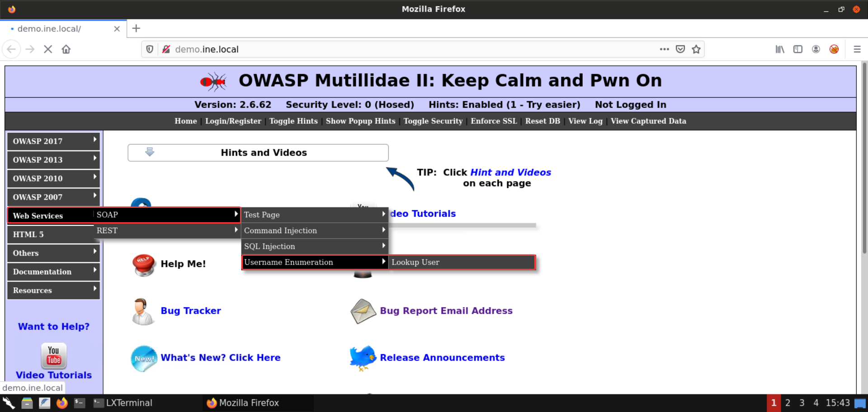Open the Library icon in the toolbar
The image size is (868, 412).
click(780, 49)
